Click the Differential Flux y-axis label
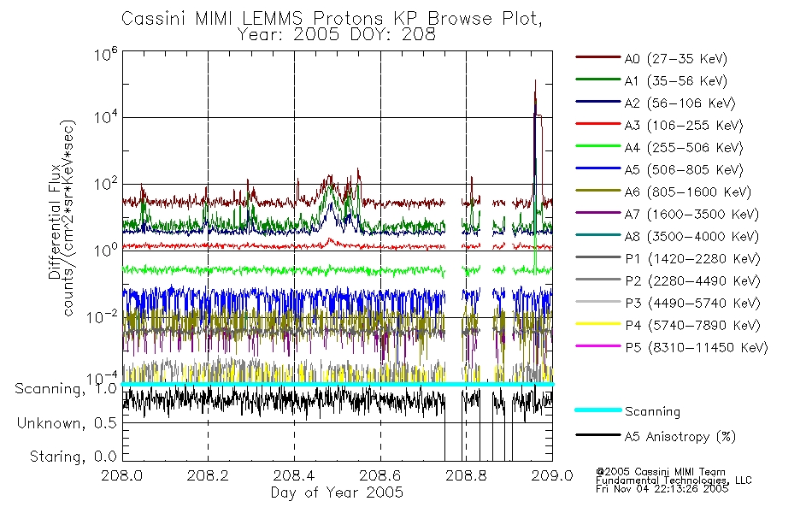The image size is (812, 513). 55,221
